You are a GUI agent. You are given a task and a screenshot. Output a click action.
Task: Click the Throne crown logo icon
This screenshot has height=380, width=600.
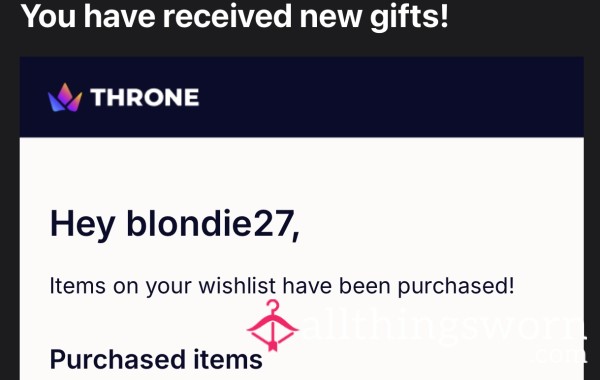point(65,98)
